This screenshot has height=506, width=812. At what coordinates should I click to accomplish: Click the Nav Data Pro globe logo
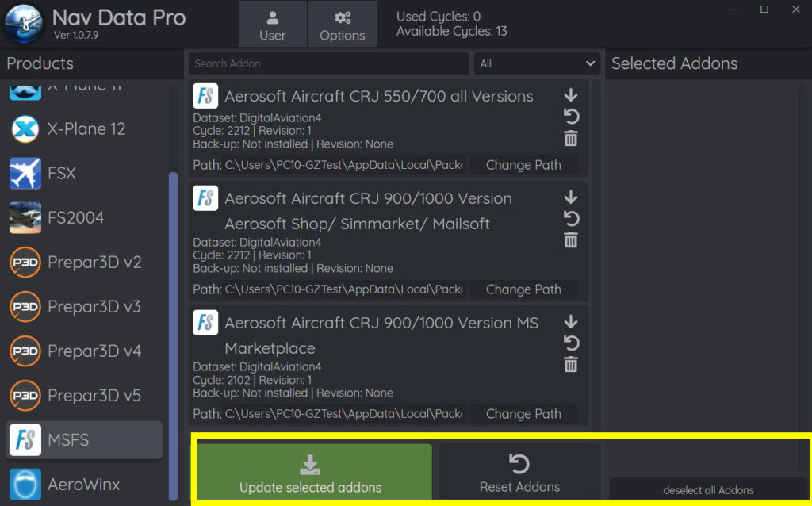pyautogui.click(x=24, y=24)
